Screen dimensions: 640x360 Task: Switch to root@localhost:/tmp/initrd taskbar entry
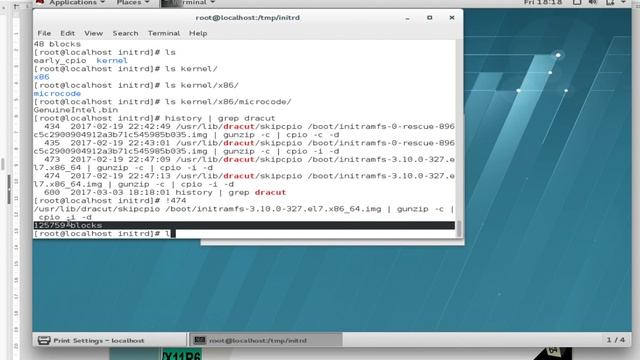(x=266, y=340)
